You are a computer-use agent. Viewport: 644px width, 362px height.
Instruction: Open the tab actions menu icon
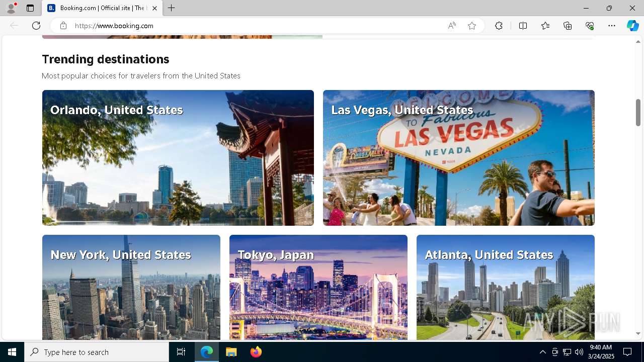coord(30,8)
